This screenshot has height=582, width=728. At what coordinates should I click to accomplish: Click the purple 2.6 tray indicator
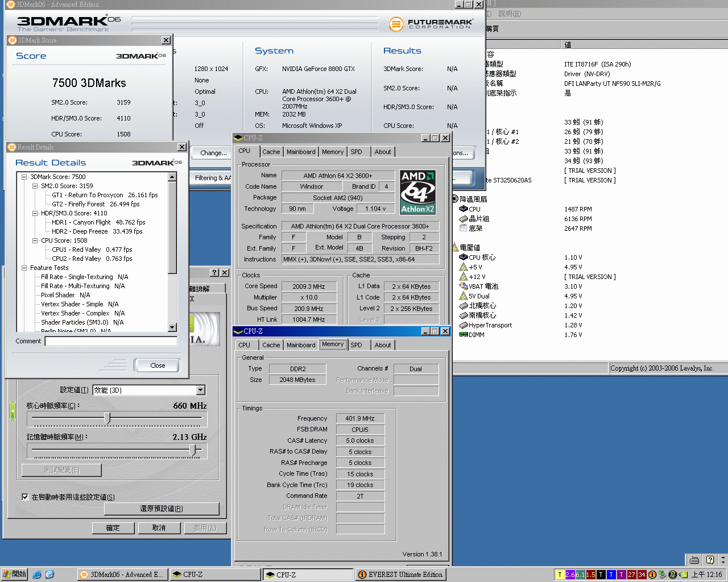point(570,575)
